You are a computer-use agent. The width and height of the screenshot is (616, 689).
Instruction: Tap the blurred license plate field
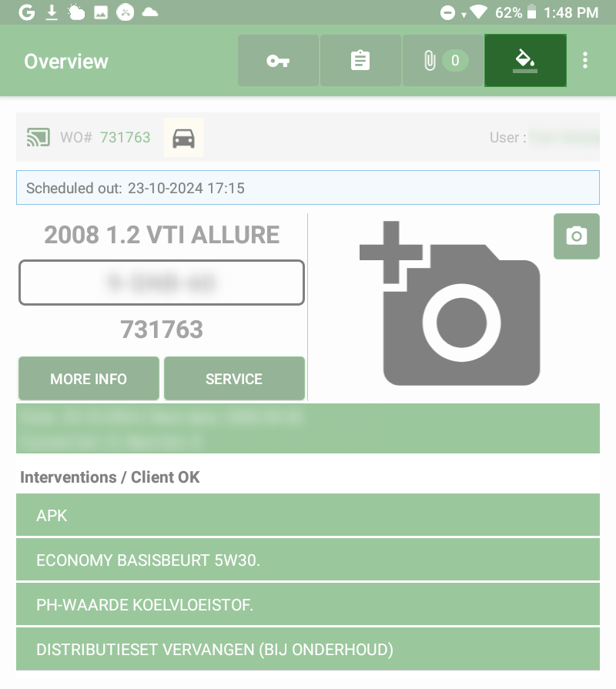point(162,283)
